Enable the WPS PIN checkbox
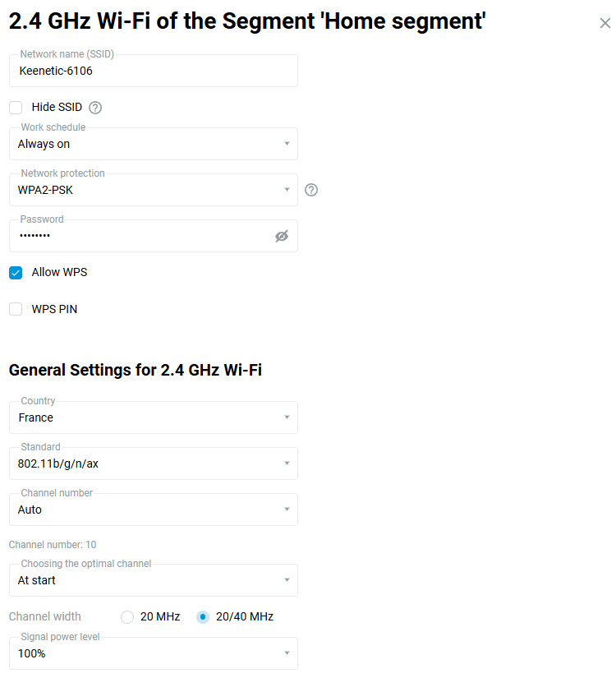This screenshot has height=678, width=616. (x=16, y=310)
